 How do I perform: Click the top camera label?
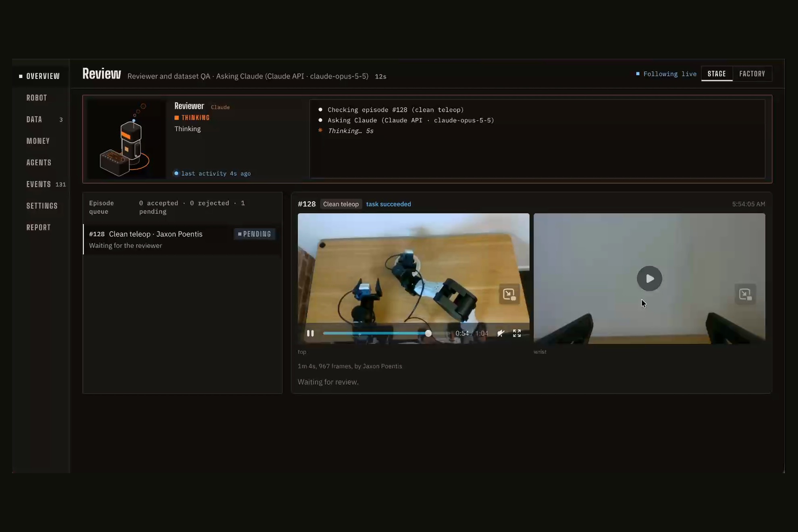(x=302, y=352)
